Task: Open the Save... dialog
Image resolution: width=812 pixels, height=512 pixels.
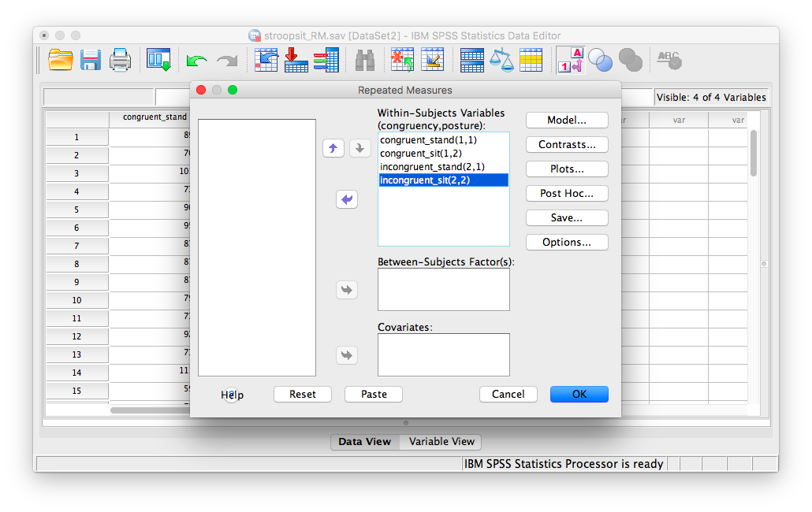Action: click(x=567, y=217)
